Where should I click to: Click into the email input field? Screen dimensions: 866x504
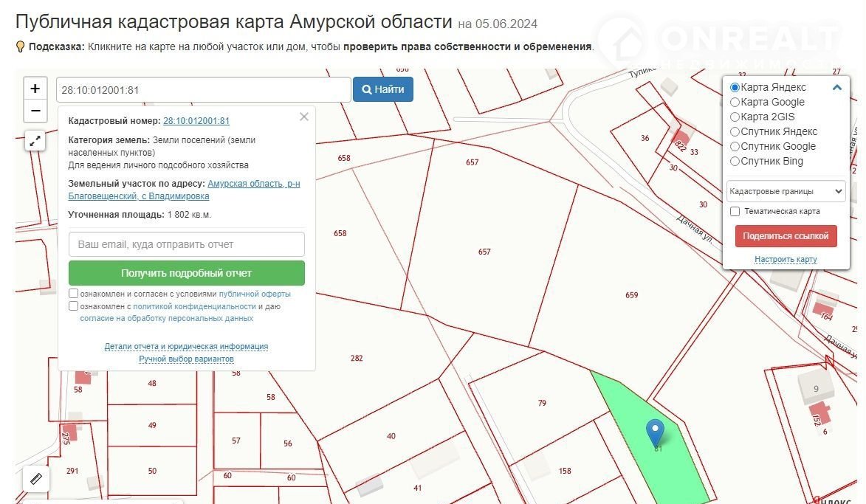pos(186,244)
